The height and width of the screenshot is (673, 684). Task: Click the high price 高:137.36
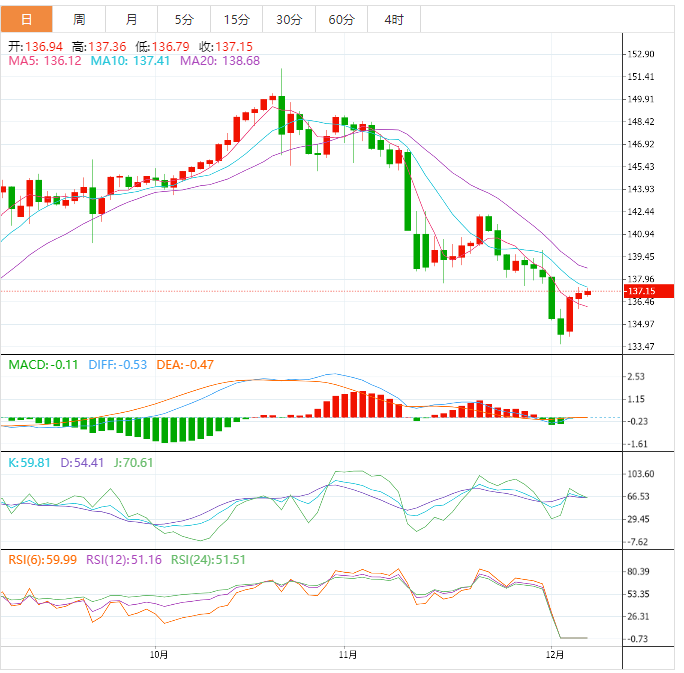click(99, 47)
